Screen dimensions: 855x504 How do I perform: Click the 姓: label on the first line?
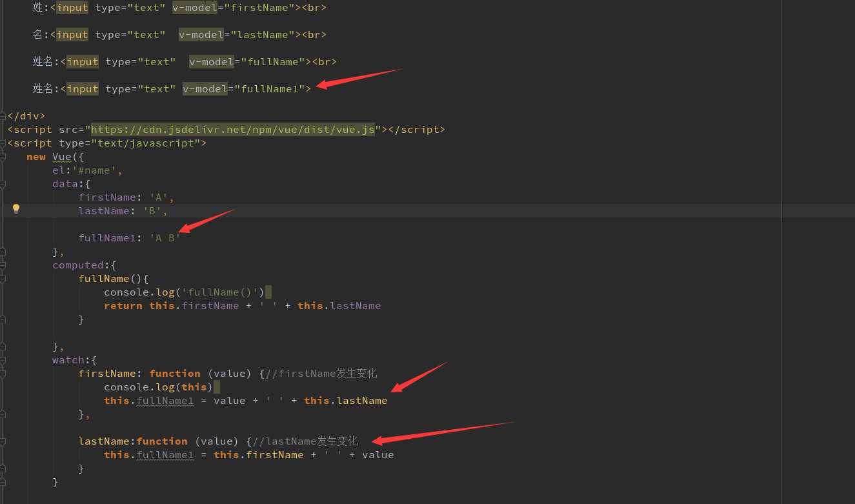coord(41,8)
